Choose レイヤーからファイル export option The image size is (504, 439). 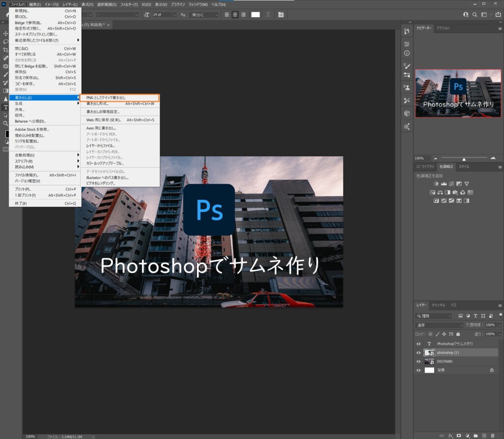coord(120,146)
